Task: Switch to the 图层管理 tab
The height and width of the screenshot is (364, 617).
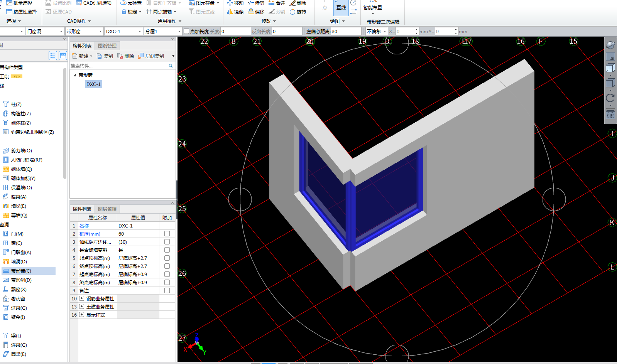Action: (x=107, y=209)
